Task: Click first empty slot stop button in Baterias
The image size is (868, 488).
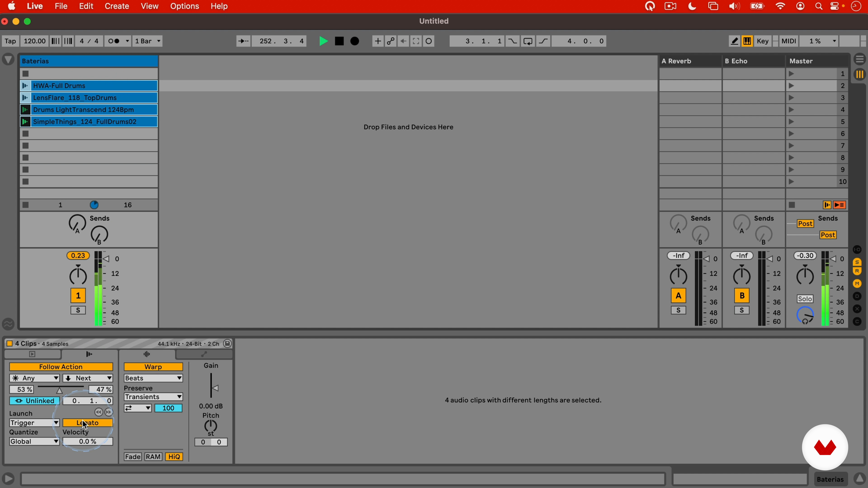Action: pyautogui.click(x=26, y=74)
